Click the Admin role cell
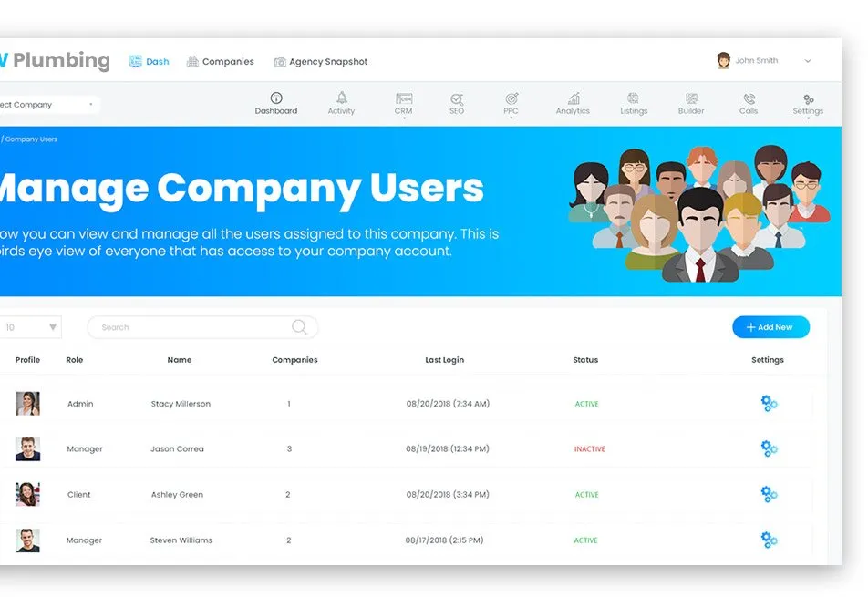This screenshot has width=868, height=597. (80, 404)
